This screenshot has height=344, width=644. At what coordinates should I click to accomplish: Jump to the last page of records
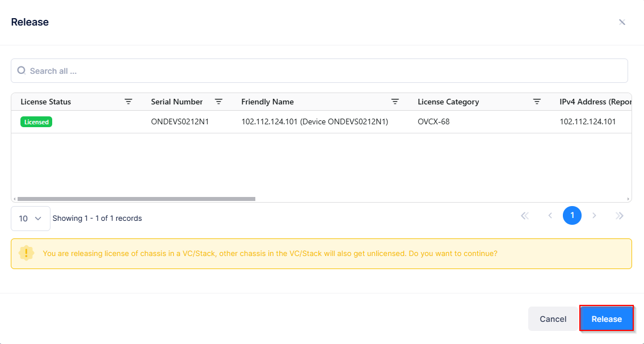[620, 216]
